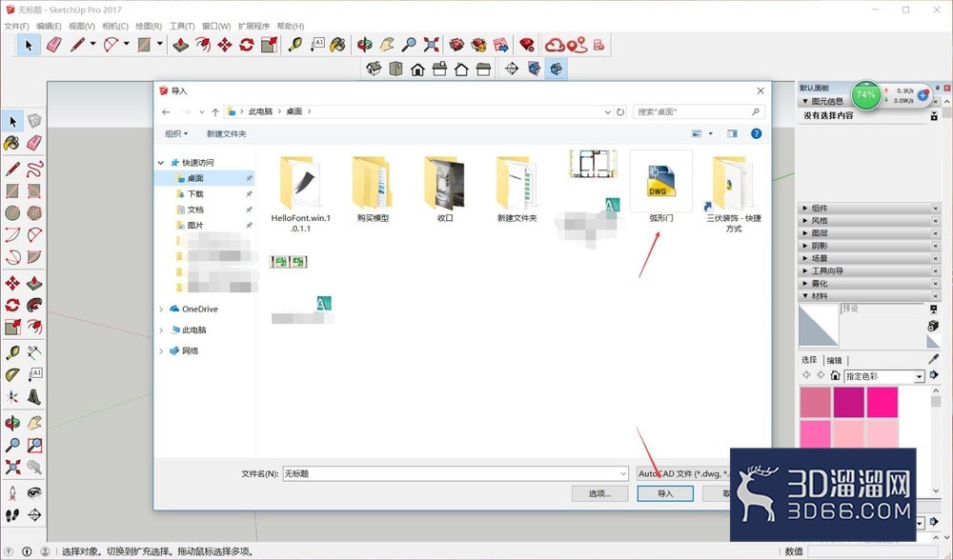Unpin 文档 from quick access
953x560 pixels.
pos(249,210)
